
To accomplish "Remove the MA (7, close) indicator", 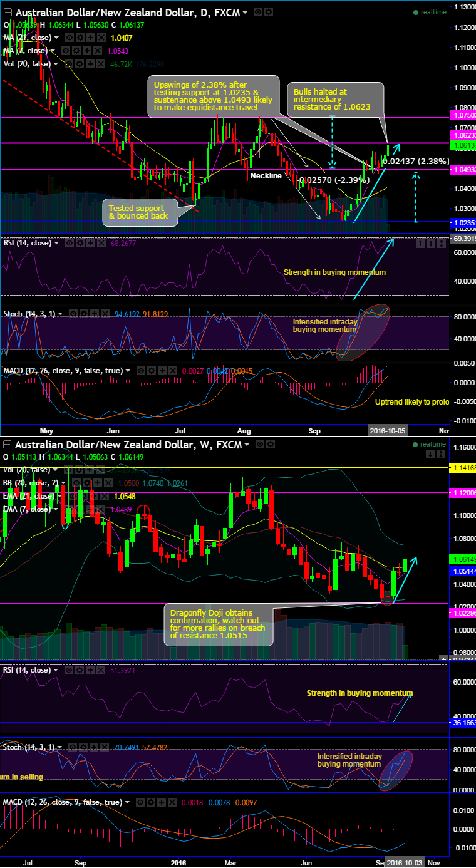I will 98,51.
